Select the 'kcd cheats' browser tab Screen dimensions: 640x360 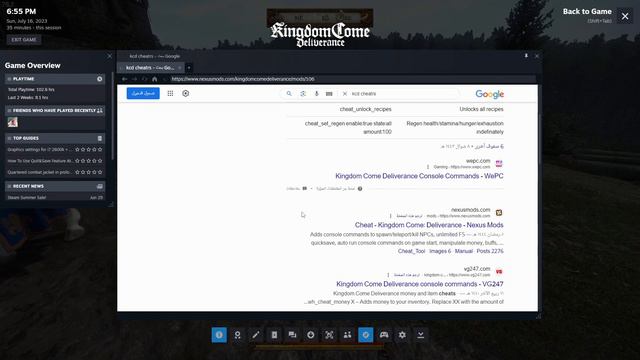(x=150, y=68)
